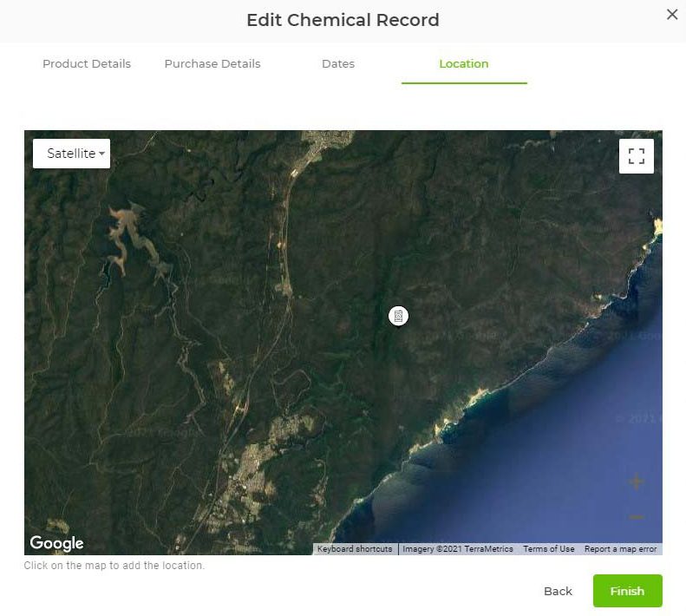The image size is (686, 616).
Task: Click the chemical location marker on map
Action: click(x=398, y=316)
